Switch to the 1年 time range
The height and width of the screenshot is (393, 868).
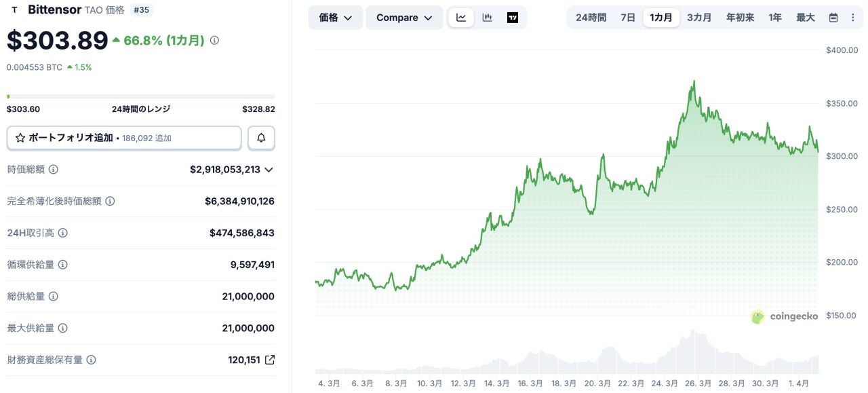coord(775,18)
